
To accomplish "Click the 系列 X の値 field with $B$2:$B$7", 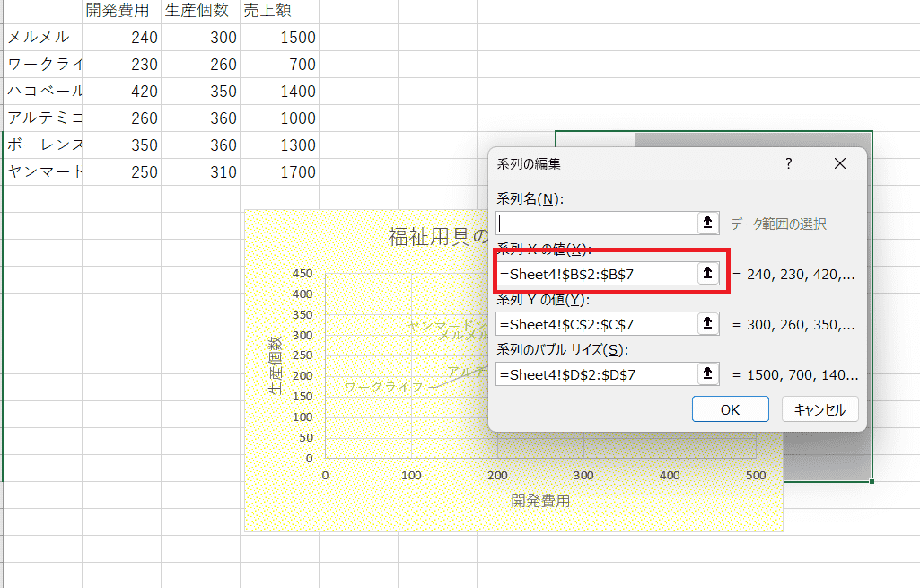I will click(596, 273).
